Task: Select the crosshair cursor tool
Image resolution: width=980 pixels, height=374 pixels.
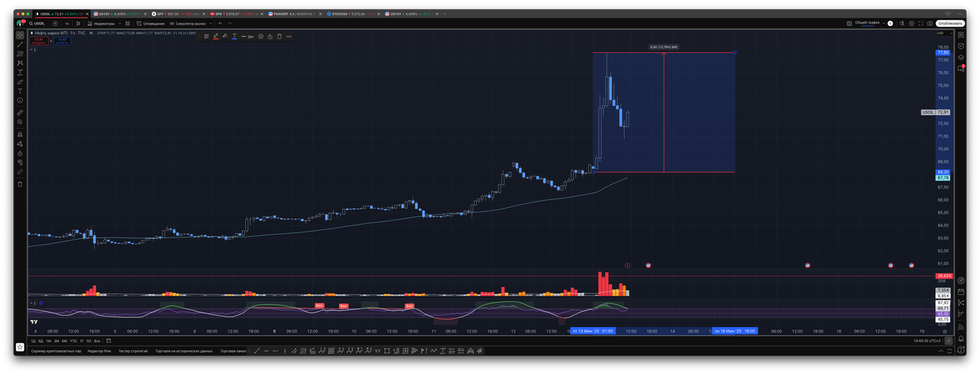Action: pos(20,34)
